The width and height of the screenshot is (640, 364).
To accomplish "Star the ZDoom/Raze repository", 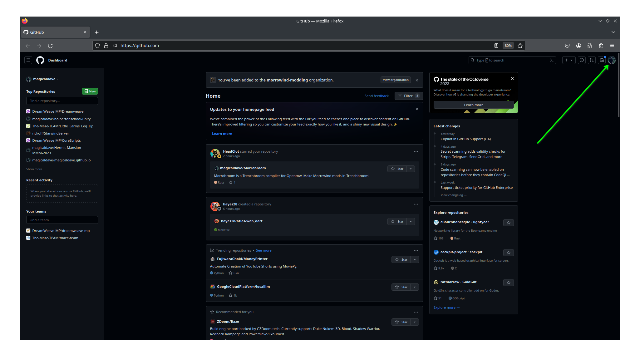I will (401, 322).
